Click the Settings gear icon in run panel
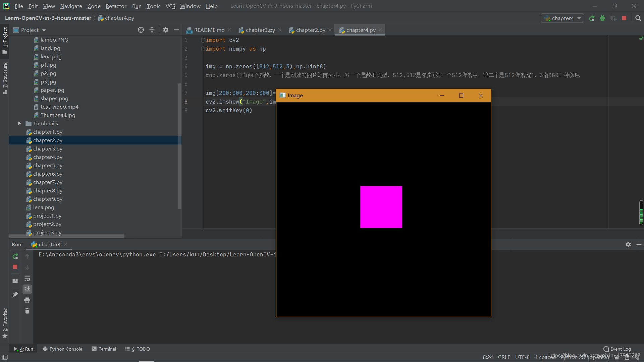 coord(628,244)
